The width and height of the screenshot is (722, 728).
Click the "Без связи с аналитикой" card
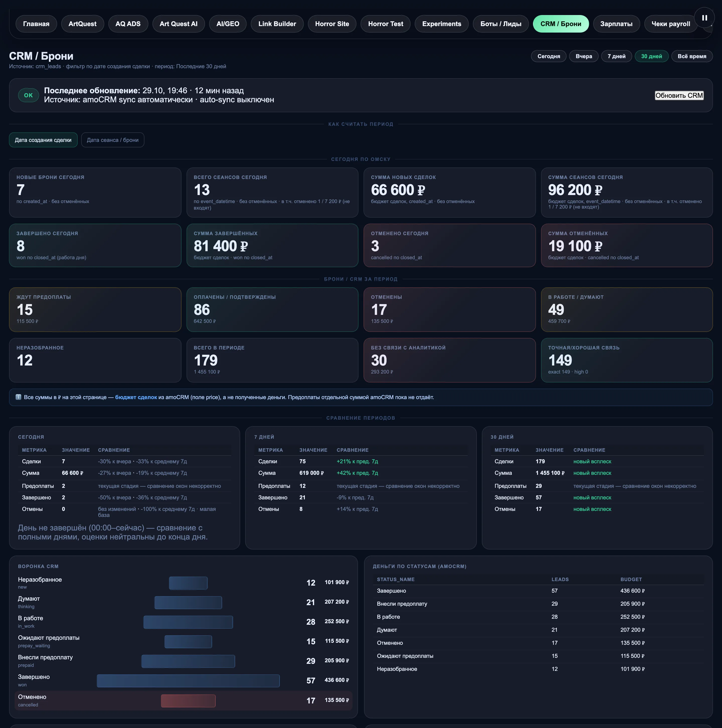click(x=449, y=360)
